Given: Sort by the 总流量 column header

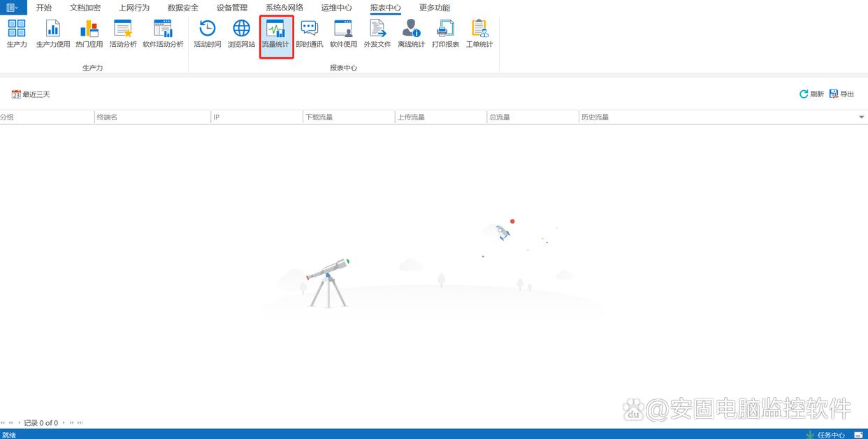Looking at the screenshot, I should click(x=533, y=117).
